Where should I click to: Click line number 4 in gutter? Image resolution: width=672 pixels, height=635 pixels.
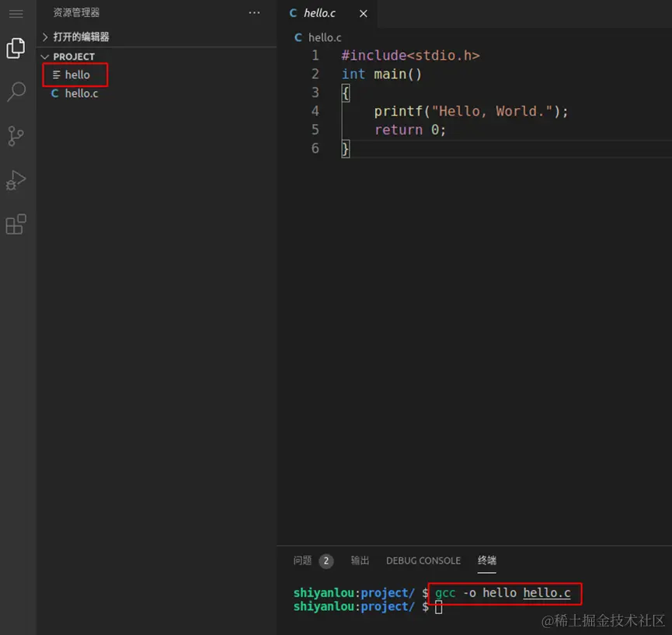point(315,111)
